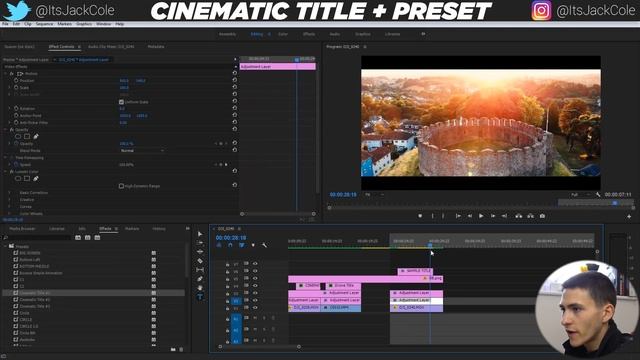
Task: Open Program monitor button editor plus icon
Action: coord(629,216)
